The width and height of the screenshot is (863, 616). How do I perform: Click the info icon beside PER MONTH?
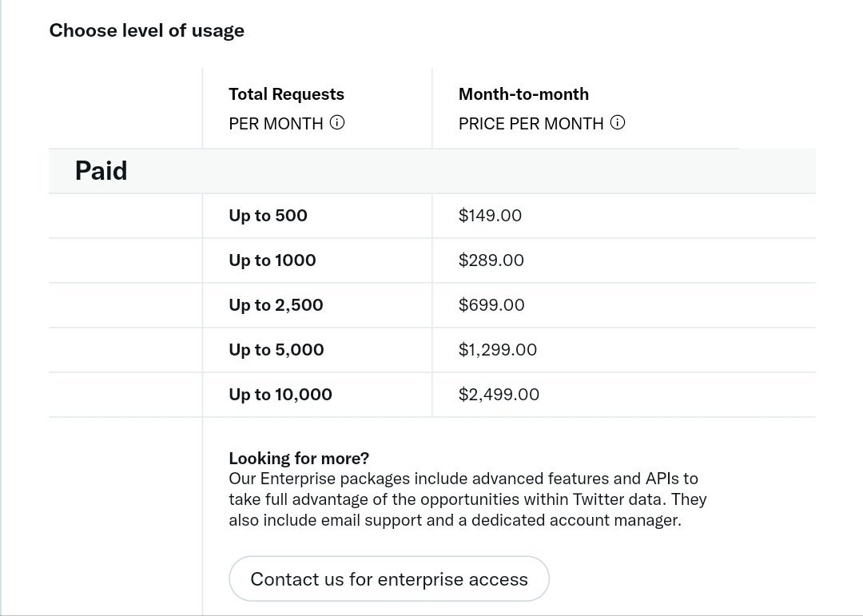[x=337, y=123]
